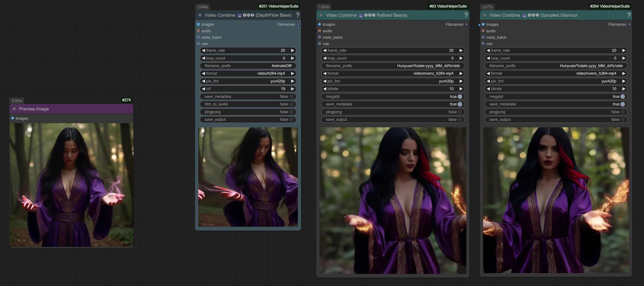Increase frame_rate on Refined Beauty node
644x286 pixels.
click(x=461, y=50)
